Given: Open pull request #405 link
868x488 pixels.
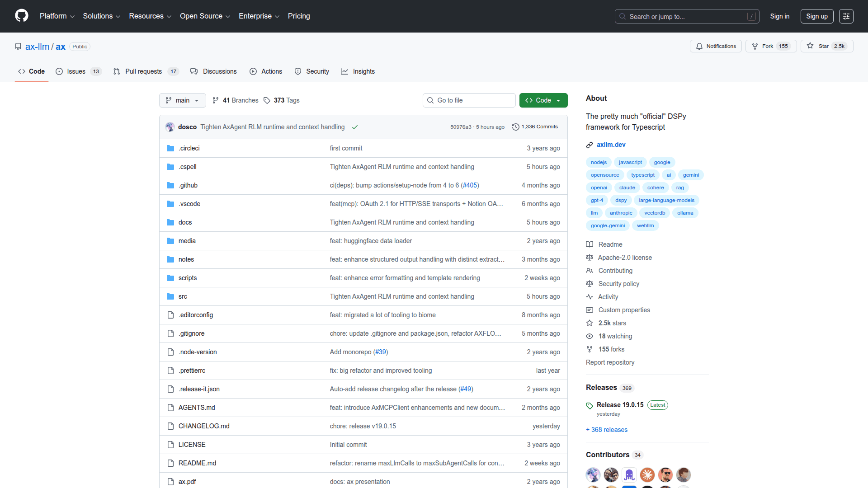Looking at the screenshot, I should click(470, 185).
